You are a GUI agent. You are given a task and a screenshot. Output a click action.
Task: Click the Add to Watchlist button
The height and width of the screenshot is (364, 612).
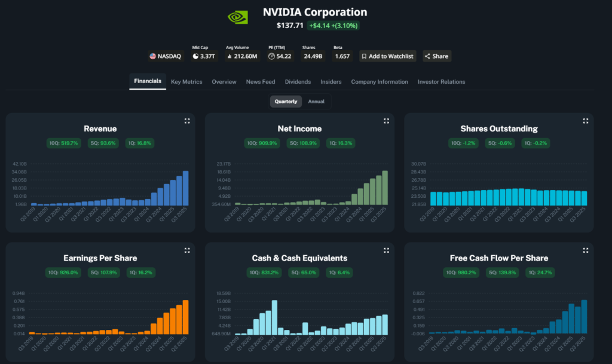(x=387, y=56)
